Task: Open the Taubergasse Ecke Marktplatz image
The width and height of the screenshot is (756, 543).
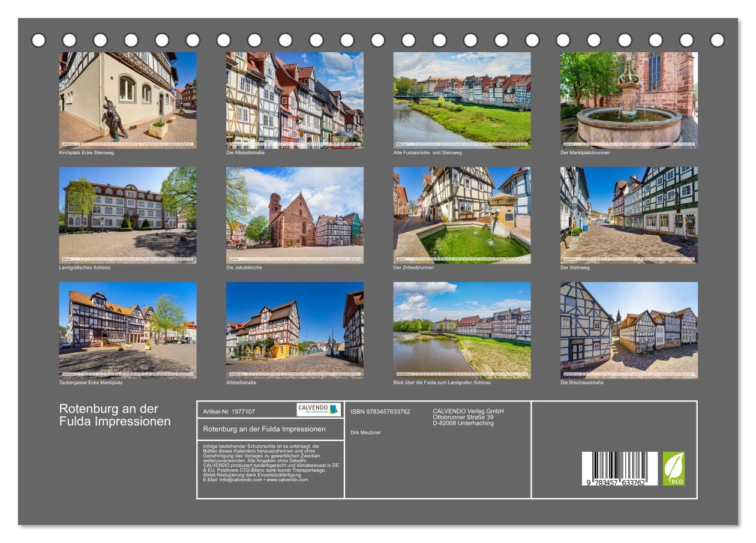Action: coord(127,330)
